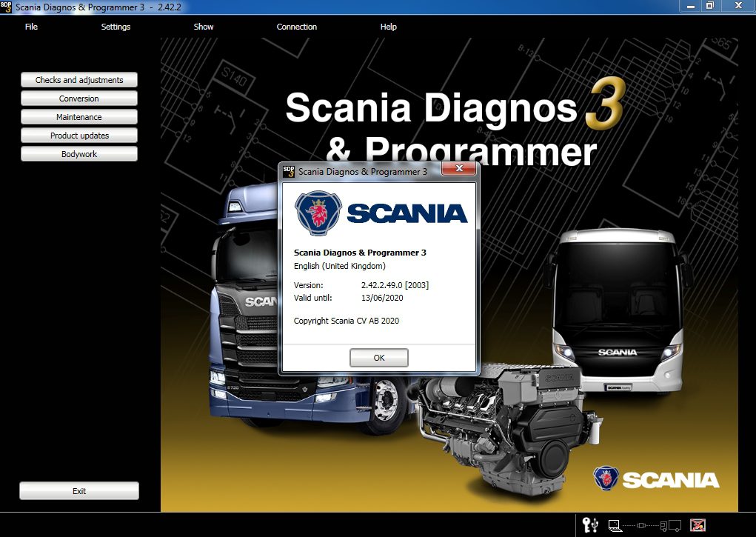Open Product updates

78,135
